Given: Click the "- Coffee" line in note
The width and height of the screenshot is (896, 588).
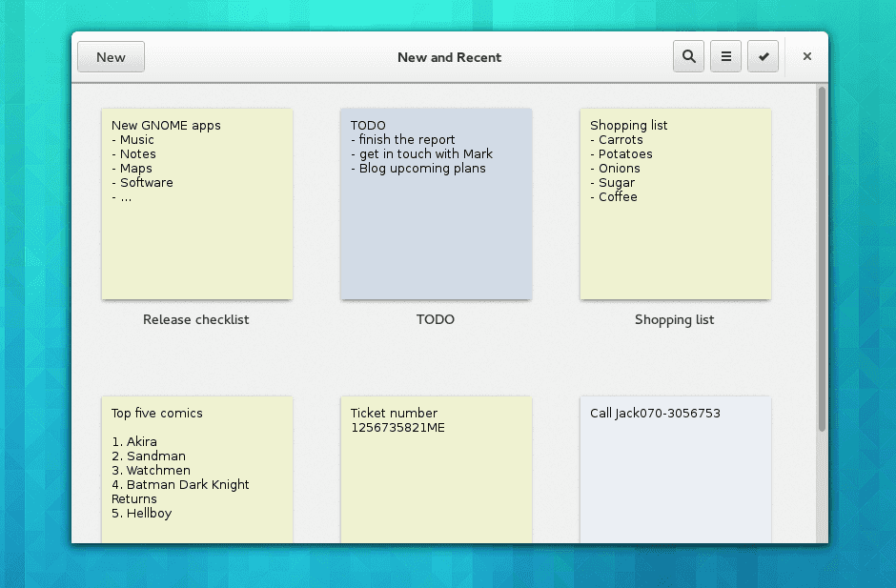Looking at the screenshot, I should pos(614,197).
